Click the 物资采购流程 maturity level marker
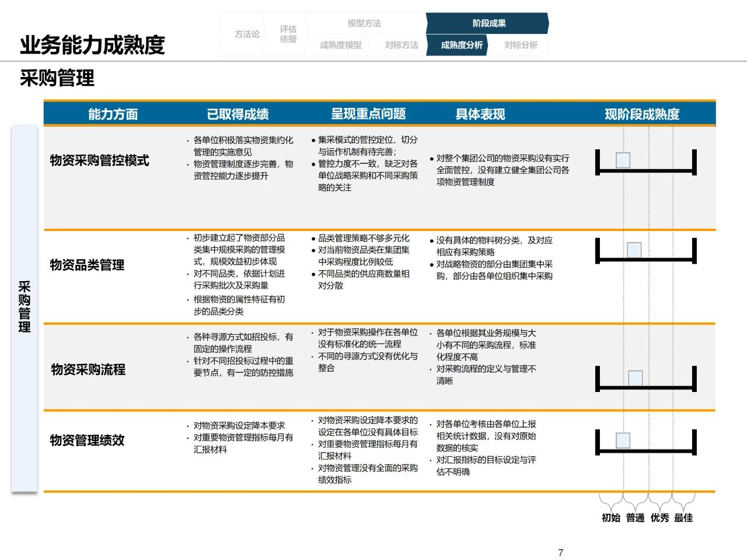Screen dimensions: 747x560 pyautogui.click(x=635, y=378)
